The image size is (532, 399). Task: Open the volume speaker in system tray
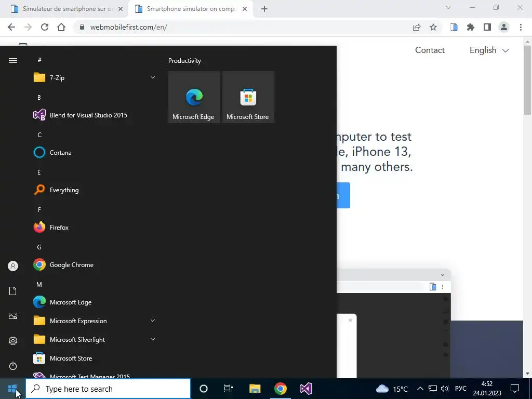[445, 389]
